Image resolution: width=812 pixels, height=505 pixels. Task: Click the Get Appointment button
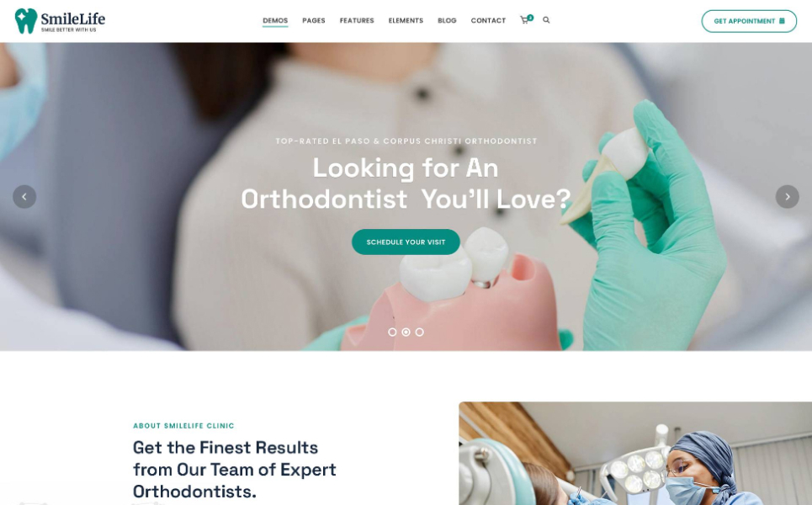tap(749, 21)
